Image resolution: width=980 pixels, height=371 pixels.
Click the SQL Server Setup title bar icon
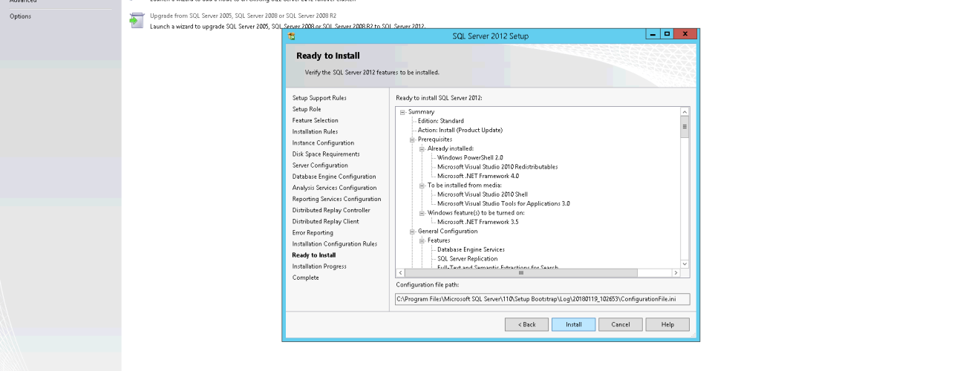coord(292,36)
